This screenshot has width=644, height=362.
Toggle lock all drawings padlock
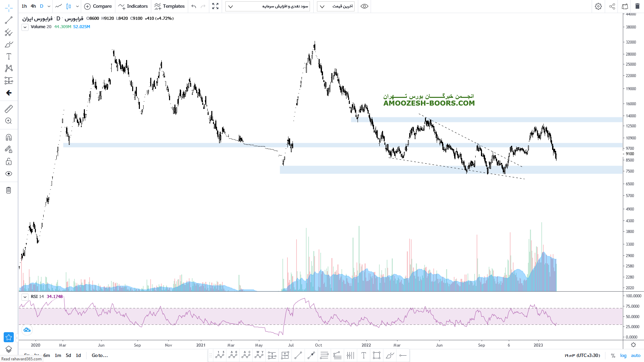tap(9, 162)
